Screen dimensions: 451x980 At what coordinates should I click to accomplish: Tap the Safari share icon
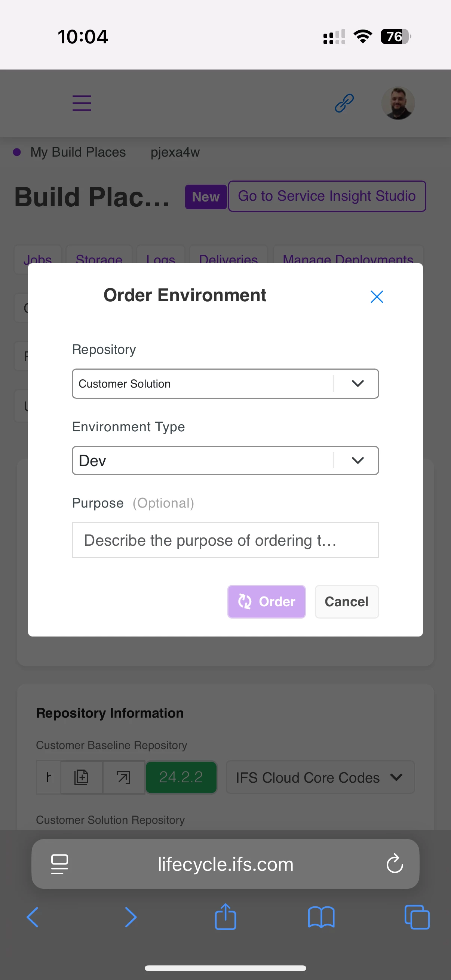click(x=225, y=917)
